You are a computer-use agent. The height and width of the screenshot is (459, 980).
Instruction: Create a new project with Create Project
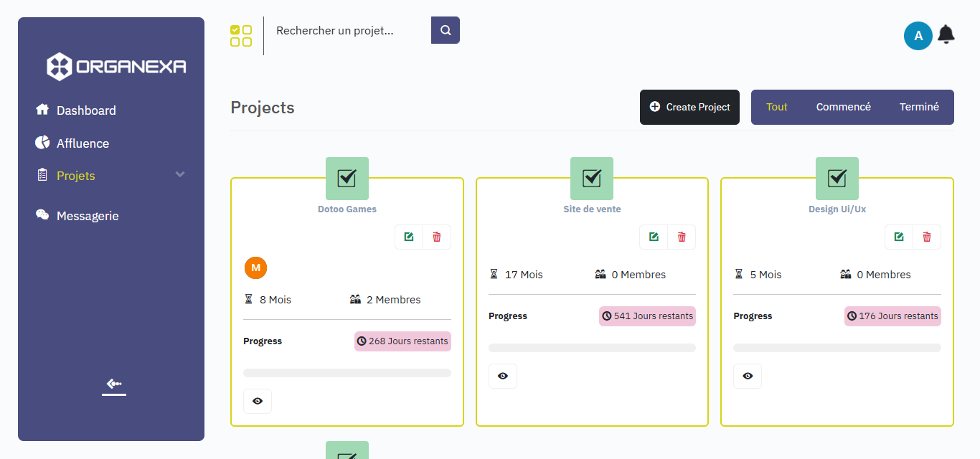coord(689,106)
